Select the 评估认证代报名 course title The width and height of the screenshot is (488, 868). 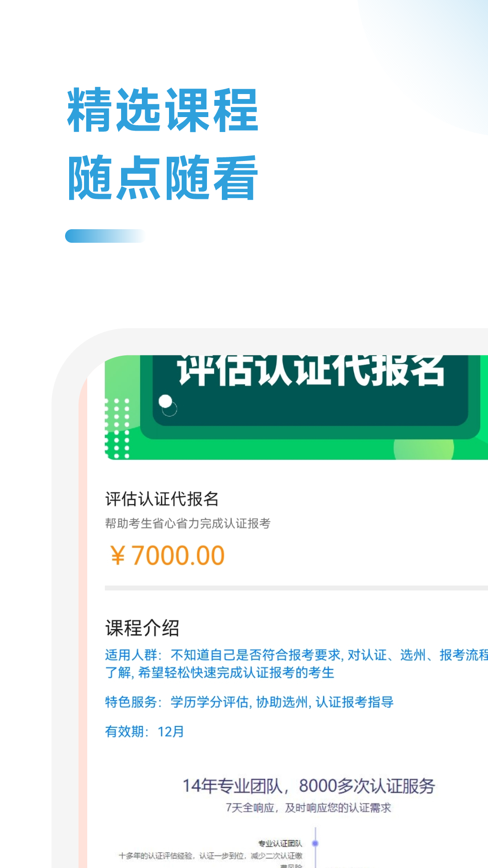click(x=162, y=499)
